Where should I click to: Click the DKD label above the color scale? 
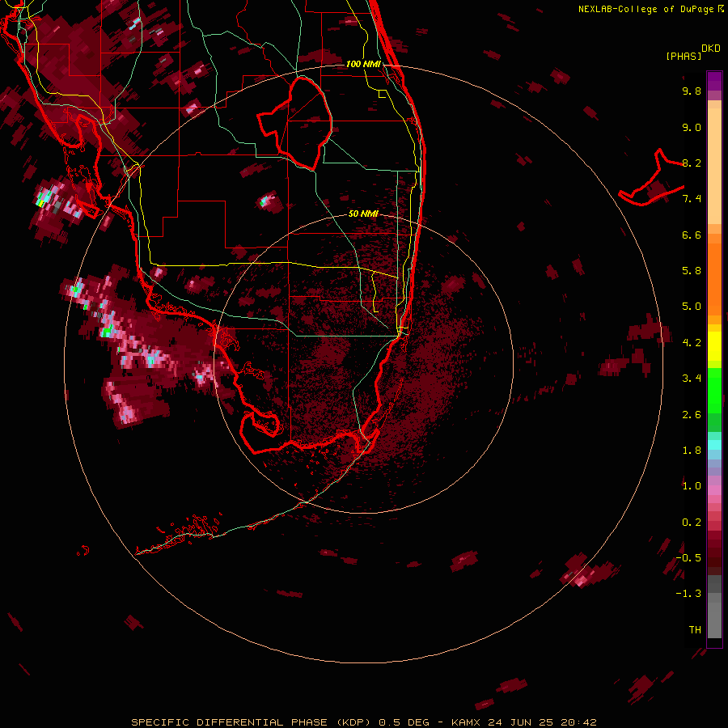711,49
